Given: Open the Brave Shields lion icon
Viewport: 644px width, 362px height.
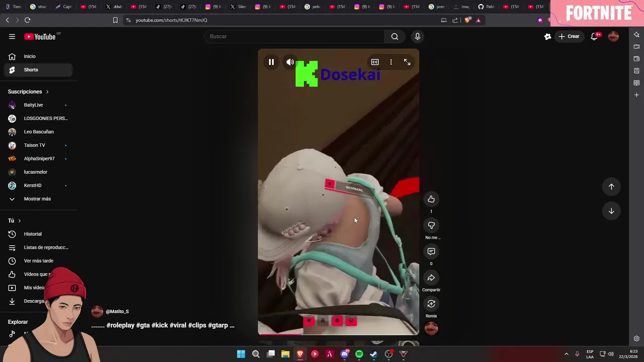Looking at the screenshot, I should 467,20.
